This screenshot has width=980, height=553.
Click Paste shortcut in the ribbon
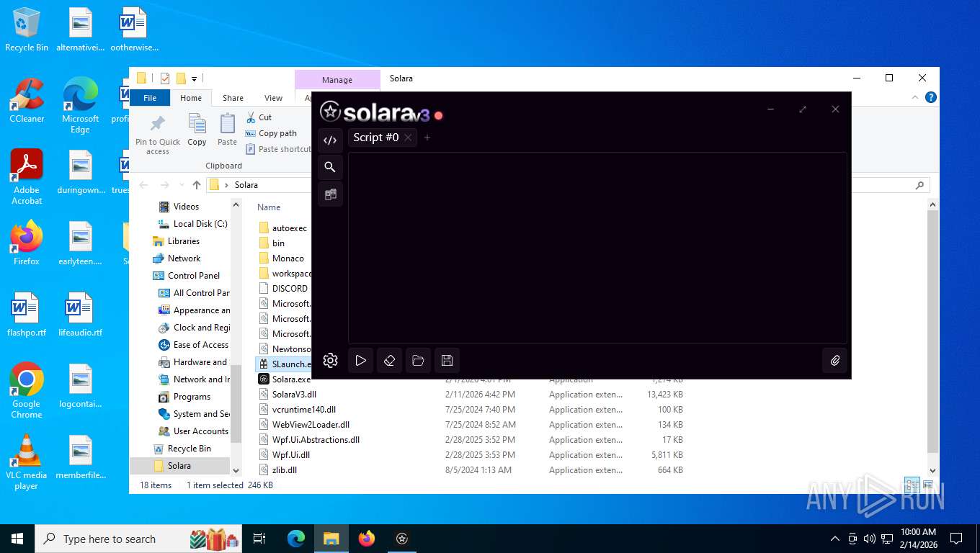click(x=278, y=149)
